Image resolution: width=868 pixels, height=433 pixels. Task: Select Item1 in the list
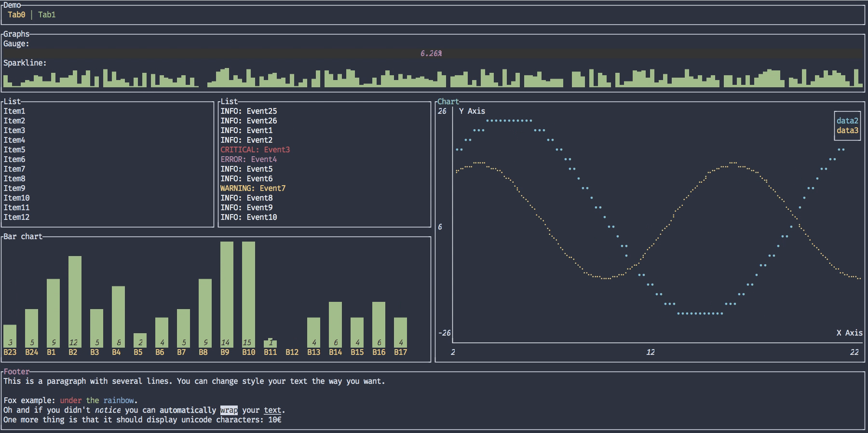pos(14,111)
